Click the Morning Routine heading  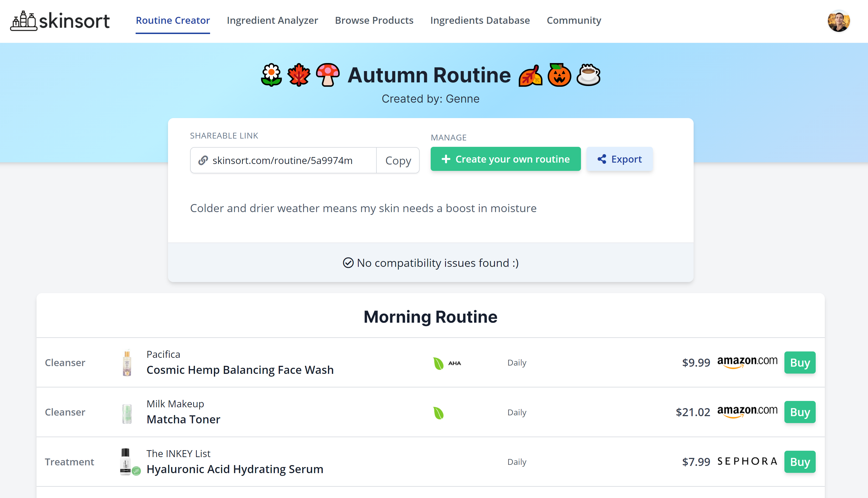[x=430, y=317]
